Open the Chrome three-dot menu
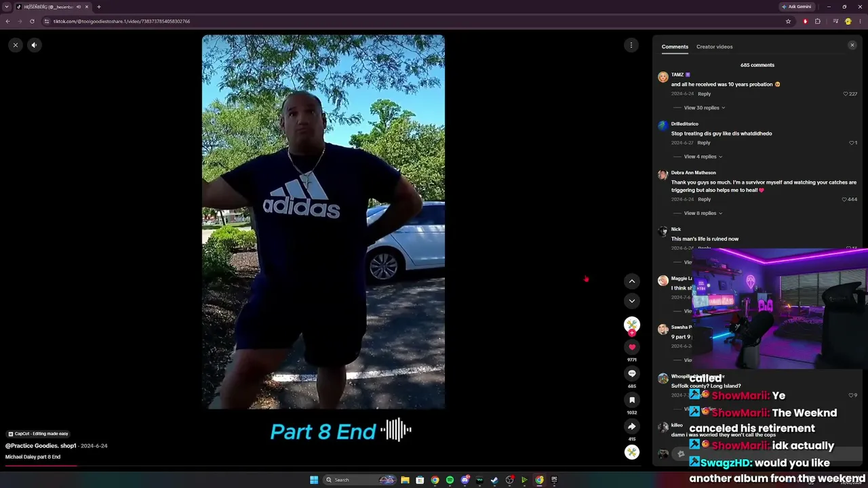Image resolution: width=868 pixels, height=488 pixels. pos(860,21)
